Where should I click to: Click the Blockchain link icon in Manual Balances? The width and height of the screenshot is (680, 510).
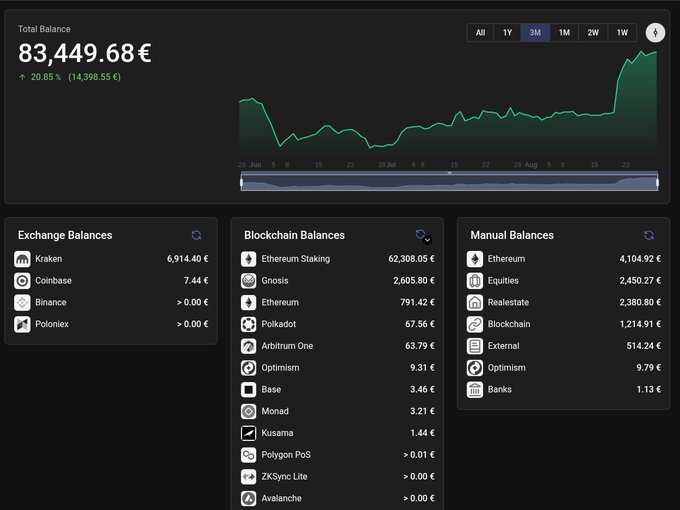pos(475,324)
